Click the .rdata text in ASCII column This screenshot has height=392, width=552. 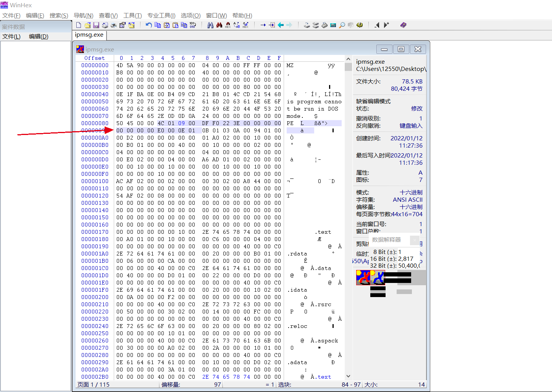297,254
